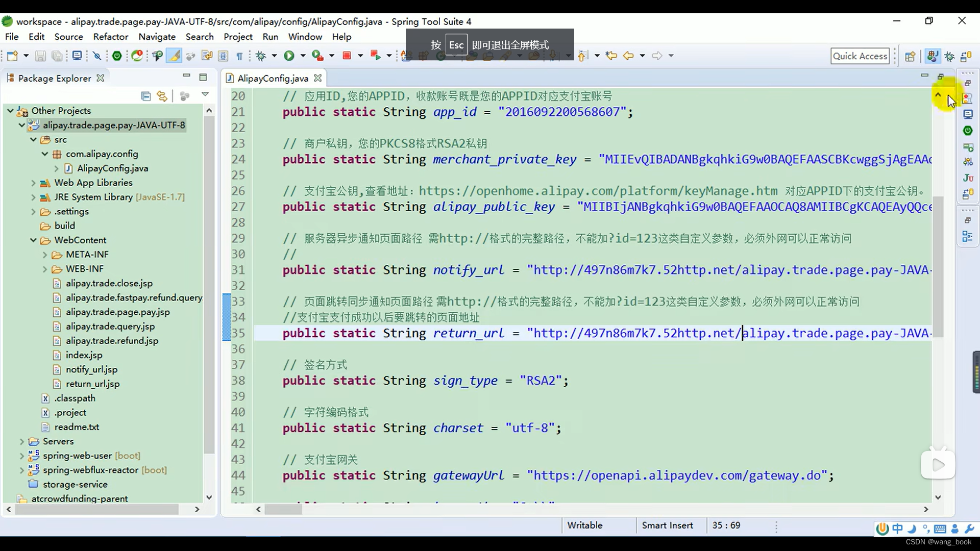Switch to the Java EE perspective icon
The width and height of the screenshot is (980, 551).
click(932, 56)
